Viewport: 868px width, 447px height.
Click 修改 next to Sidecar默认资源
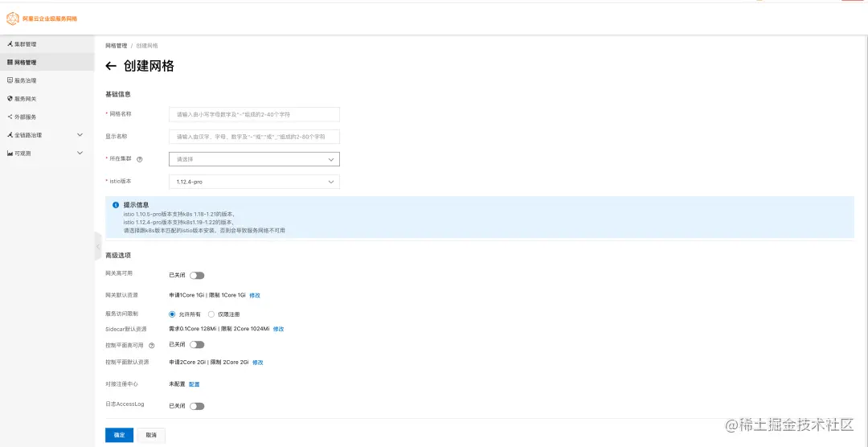(278, 329)
